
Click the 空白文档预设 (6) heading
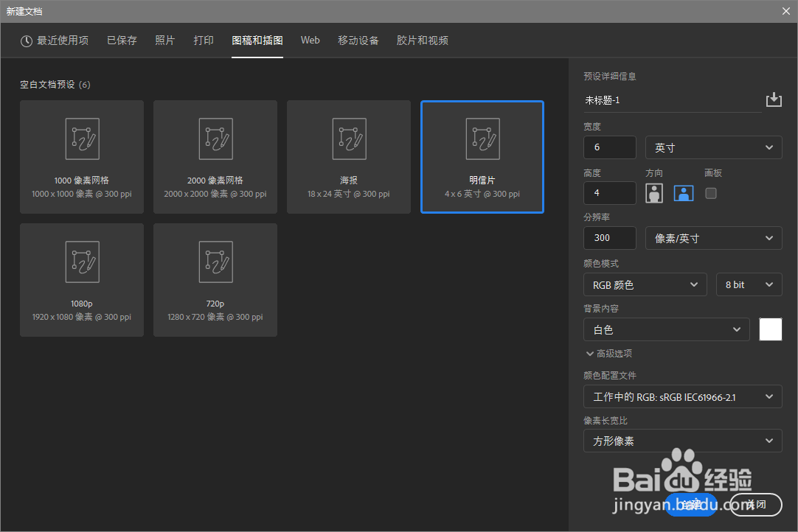[55, 85]
